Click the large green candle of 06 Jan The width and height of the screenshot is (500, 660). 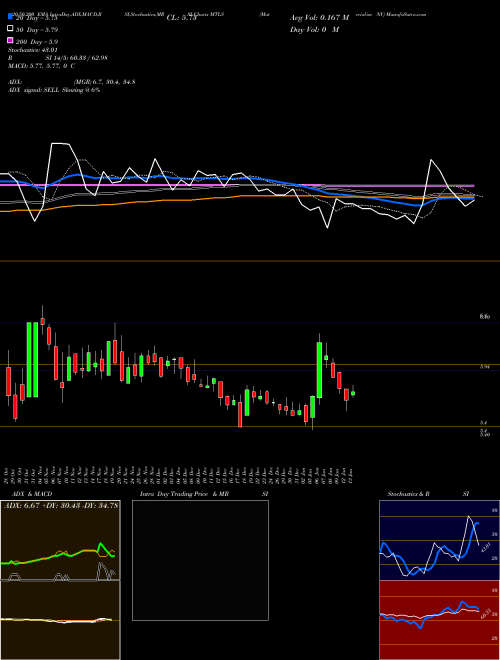[319, 370]
